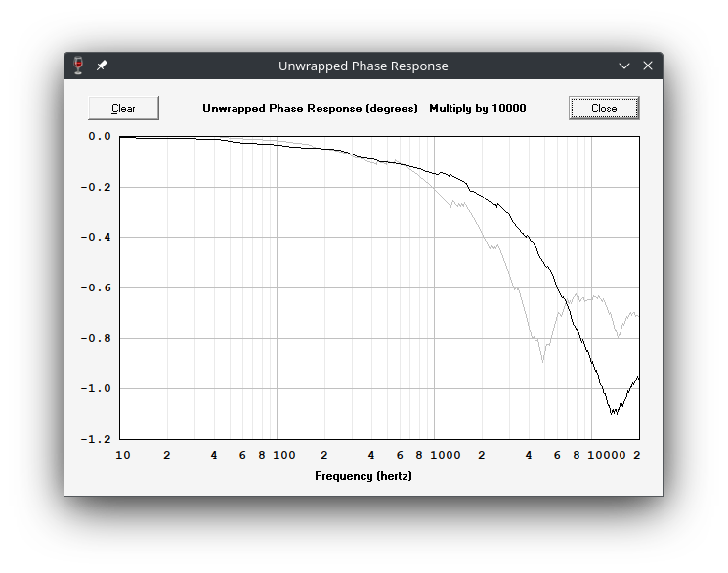The height and width of the screenshot is (573, 728).
Task: Click the 'Multiply by 10000' label
Action: pyautogui.click(x=478, y=109)
